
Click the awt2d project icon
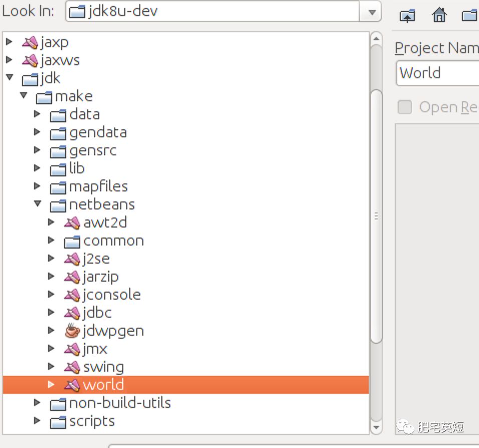pyautogui.click(x=72, y=223)
